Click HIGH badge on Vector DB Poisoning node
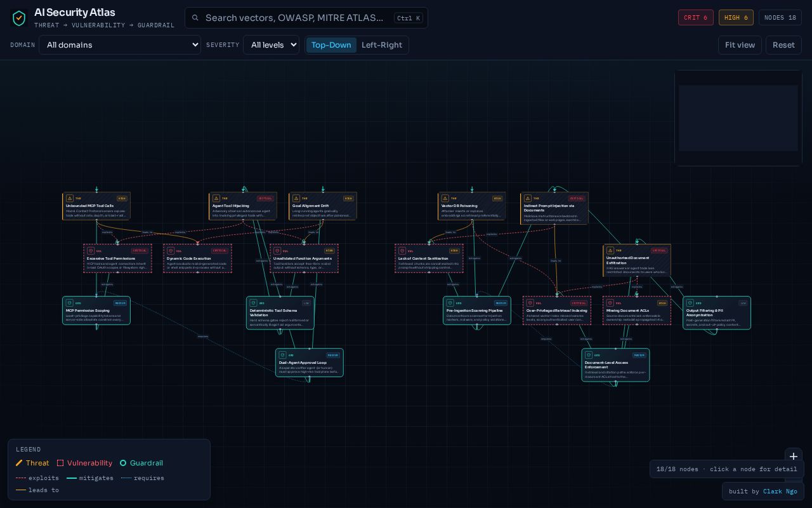 497,198
